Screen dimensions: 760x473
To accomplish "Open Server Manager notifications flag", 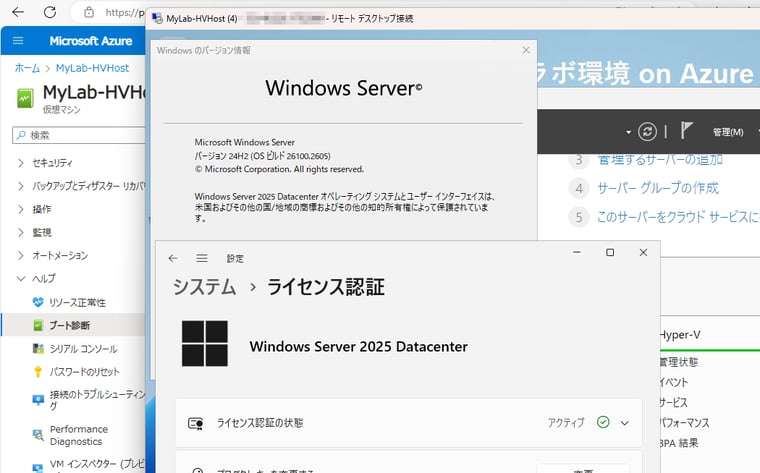I will coord(686,130).
